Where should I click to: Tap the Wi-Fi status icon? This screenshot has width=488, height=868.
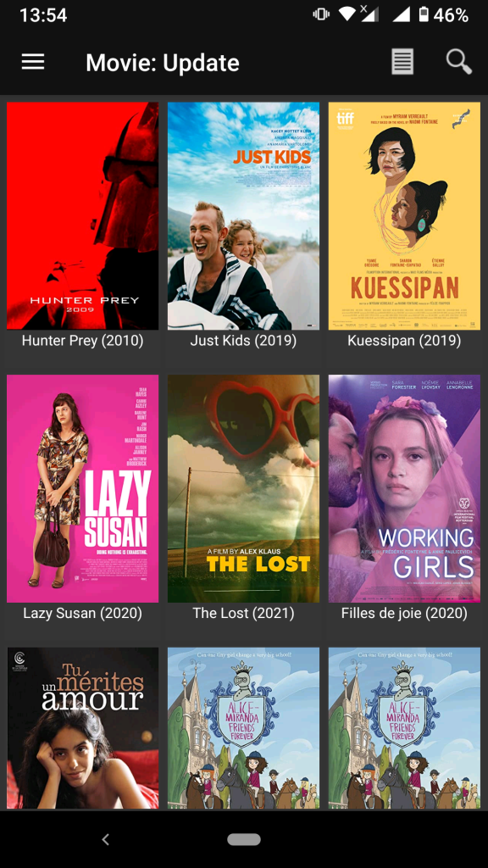pyautogui.click(x=347, y=15)
